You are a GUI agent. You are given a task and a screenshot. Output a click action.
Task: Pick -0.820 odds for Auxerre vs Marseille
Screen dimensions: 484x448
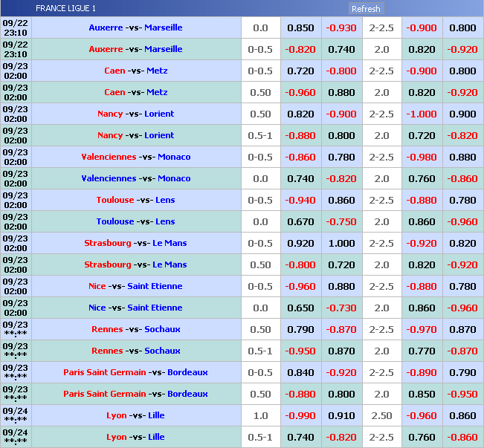pos(300,49)
